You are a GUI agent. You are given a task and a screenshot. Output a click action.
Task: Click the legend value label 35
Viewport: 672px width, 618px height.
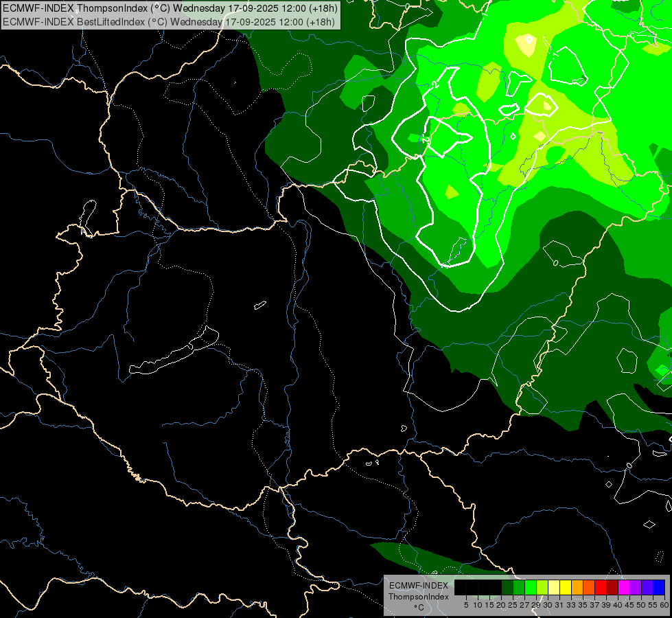point(583,605)
